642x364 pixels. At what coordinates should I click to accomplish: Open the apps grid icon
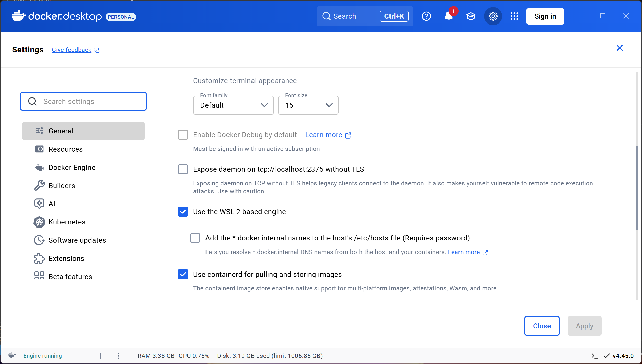point(514,16)
